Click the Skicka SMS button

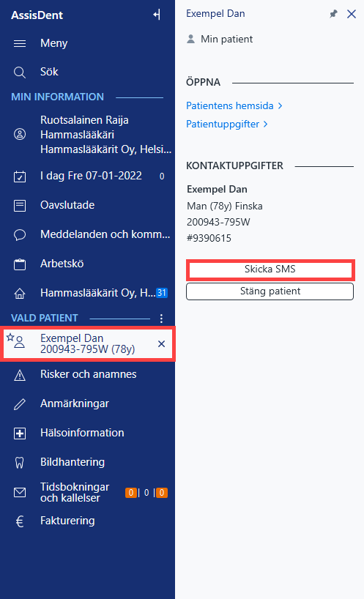[270, 269]
